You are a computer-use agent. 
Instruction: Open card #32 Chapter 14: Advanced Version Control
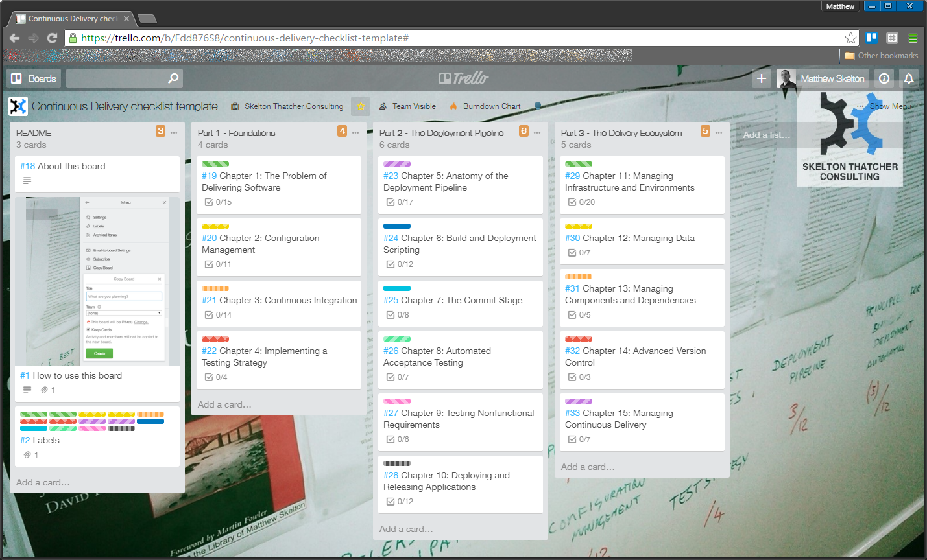coord(642,360)
